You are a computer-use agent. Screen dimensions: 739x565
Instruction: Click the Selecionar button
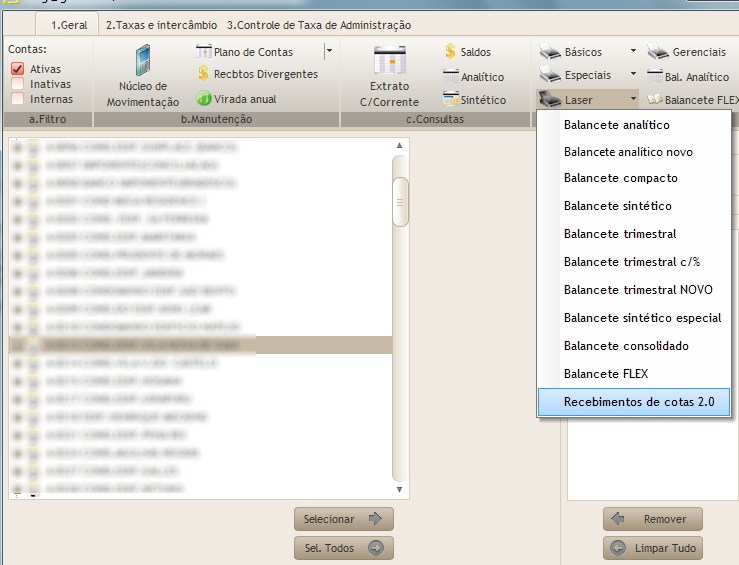(x=343, y=519)
